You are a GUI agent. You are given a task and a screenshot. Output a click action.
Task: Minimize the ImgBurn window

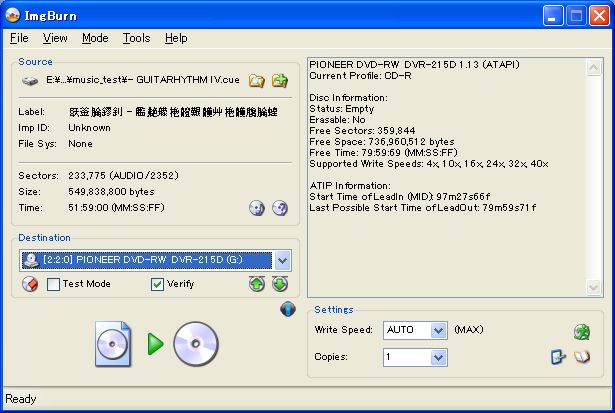[553, 16]
